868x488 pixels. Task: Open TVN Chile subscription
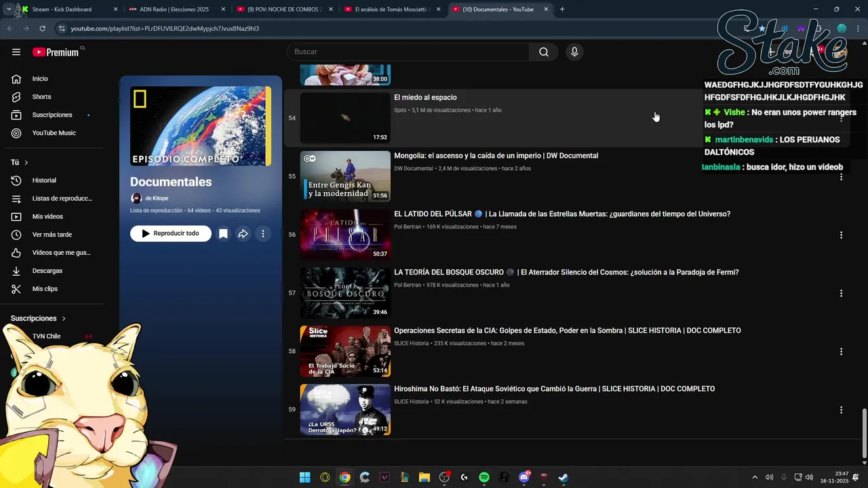pyautogui.click(x=46, y=336)
